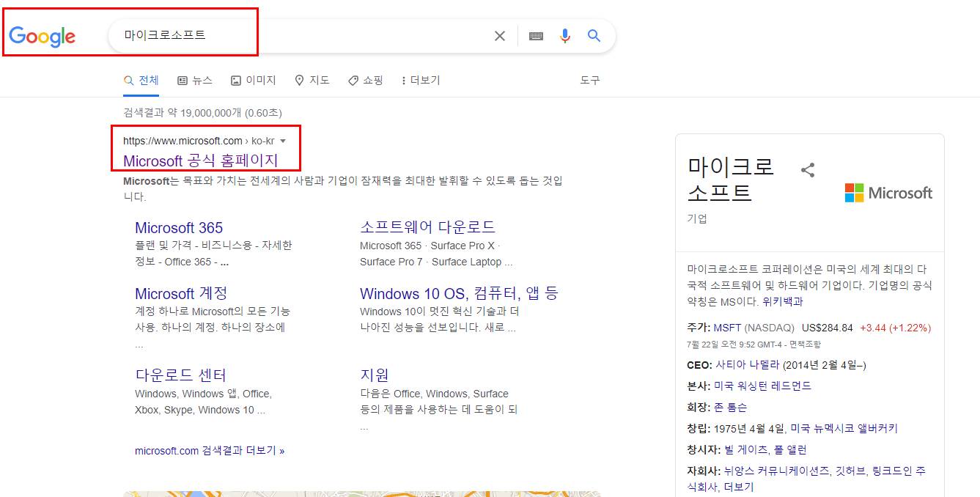Switch to the 이미지 tab
Screen dimensions: 980x497
(x=254, y=81)
